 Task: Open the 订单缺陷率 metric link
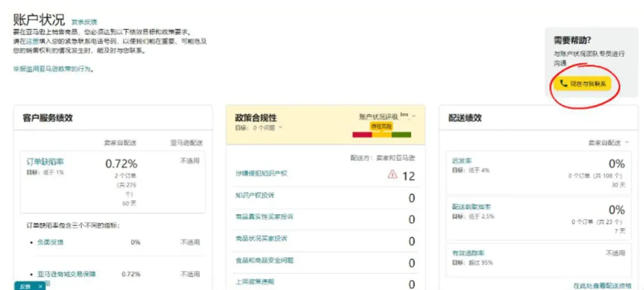point(45,162)
